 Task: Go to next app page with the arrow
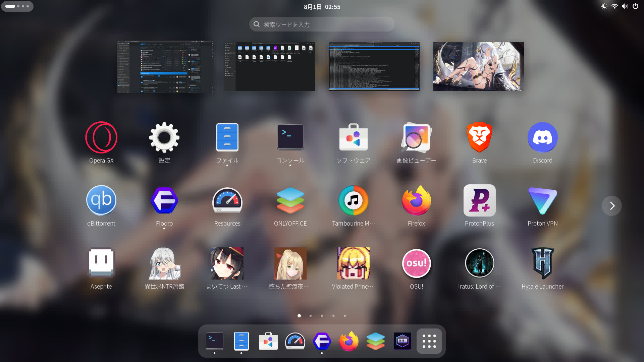tap(612, 206)
